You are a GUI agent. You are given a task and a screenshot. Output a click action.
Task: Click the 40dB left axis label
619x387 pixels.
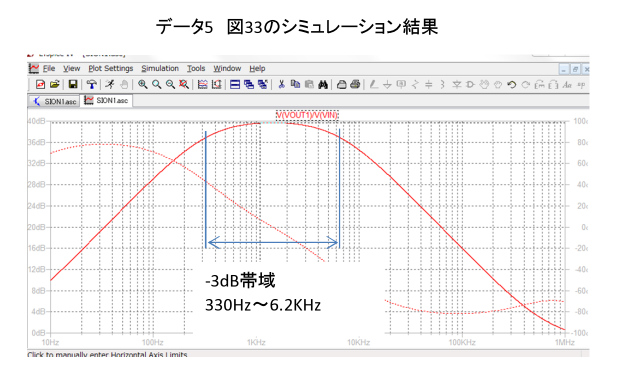36,121
